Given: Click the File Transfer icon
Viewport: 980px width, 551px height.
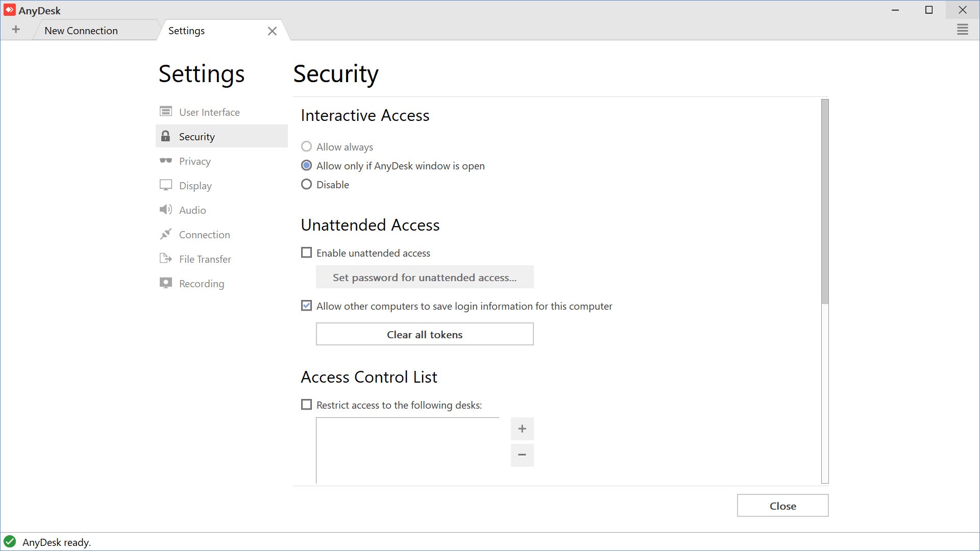Looking at the screenshot, I should 165,259.
